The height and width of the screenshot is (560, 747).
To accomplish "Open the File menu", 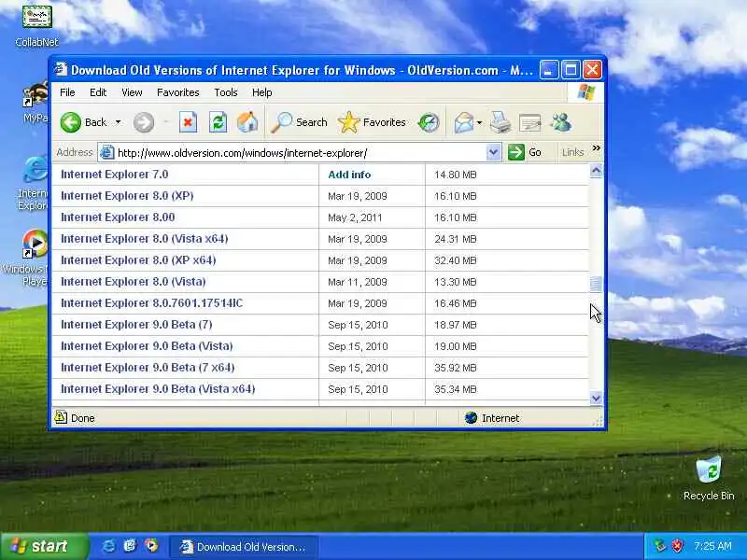I will [x=67, y=92].
